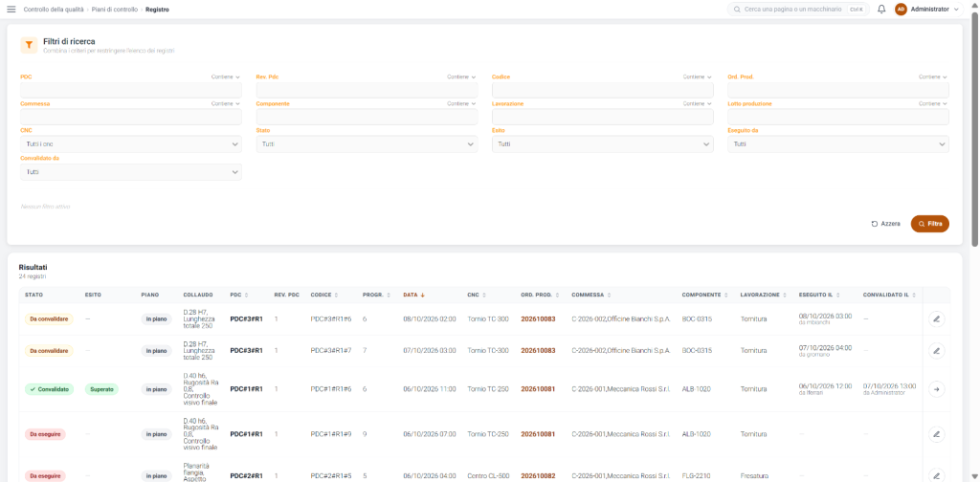This screenshot has height=482, width=980.
Task: Click the Azzera reset button
Action: [x=885, y=224]
